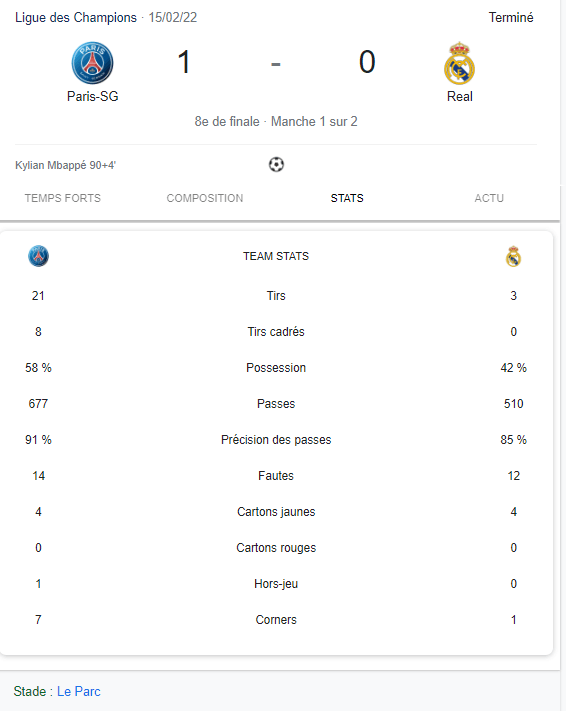Open the Actu tab

[x=489, y=198]
